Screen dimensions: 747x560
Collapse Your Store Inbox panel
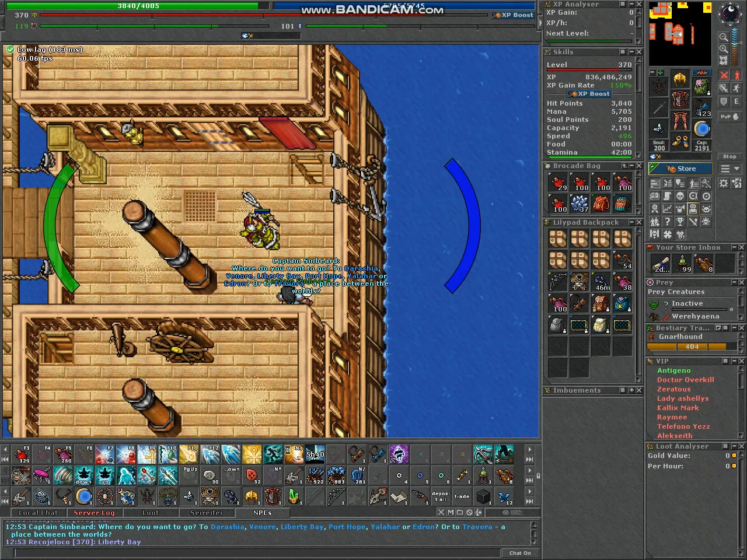734,247
